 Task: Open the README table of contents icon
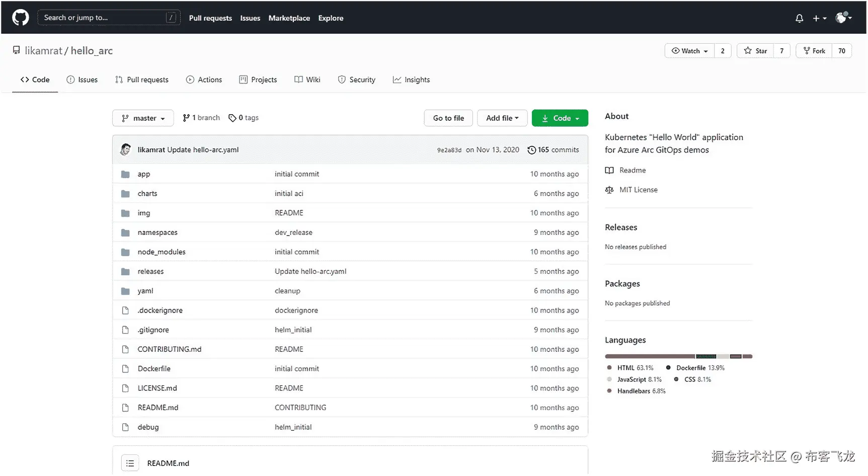130,463
